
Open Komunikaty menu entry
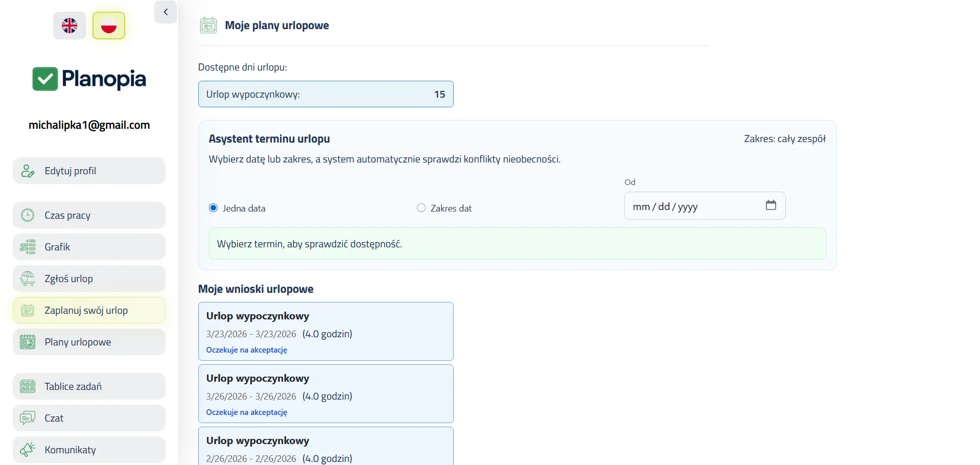(89, 450)
